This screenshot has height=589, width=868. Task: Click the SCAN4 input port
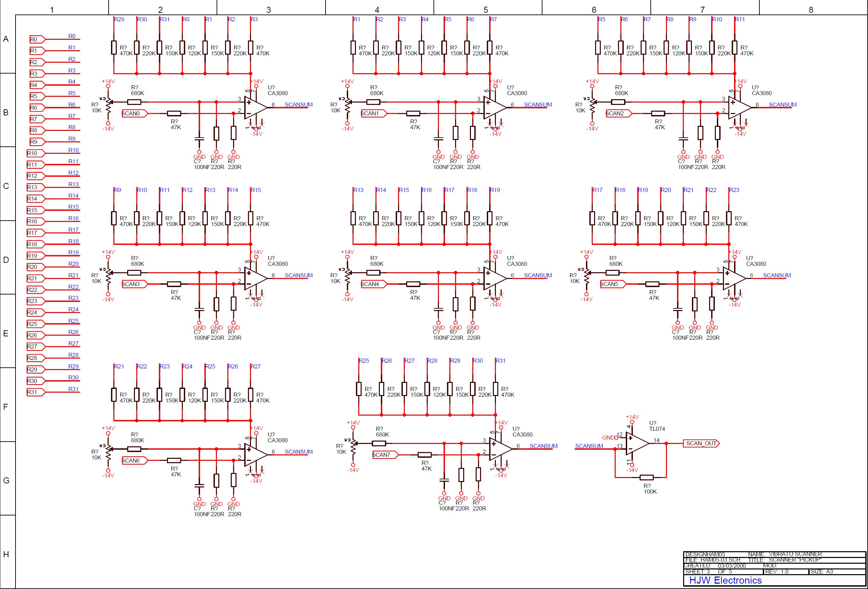(x=373, y=284)
